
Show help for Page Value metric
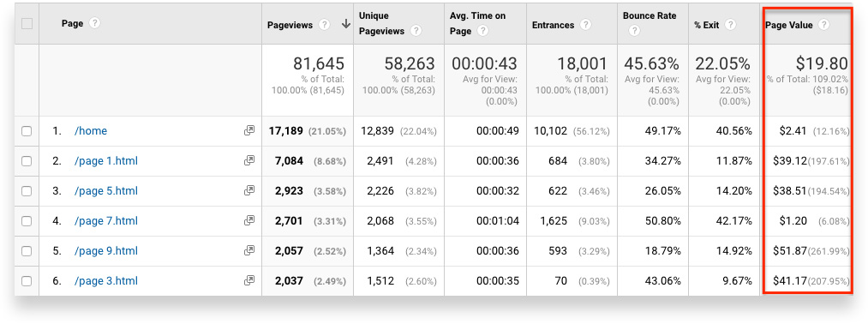[824, 25]
